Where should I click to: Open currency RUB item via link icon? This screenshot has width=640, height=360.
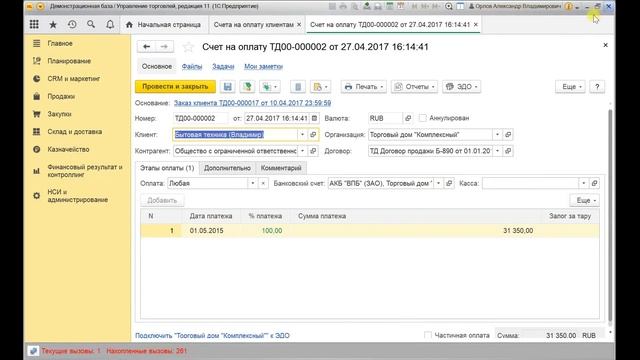tap(408, 118)
